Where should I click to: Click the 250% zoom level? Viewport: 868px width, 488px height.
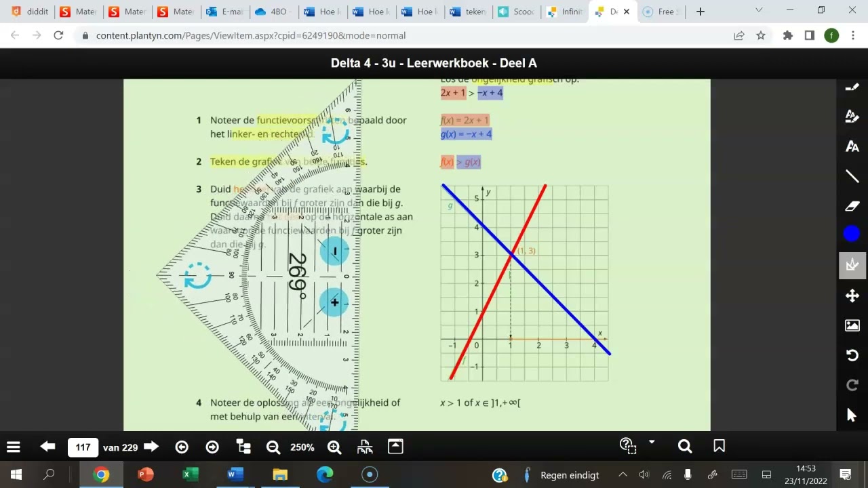[302, 447]
